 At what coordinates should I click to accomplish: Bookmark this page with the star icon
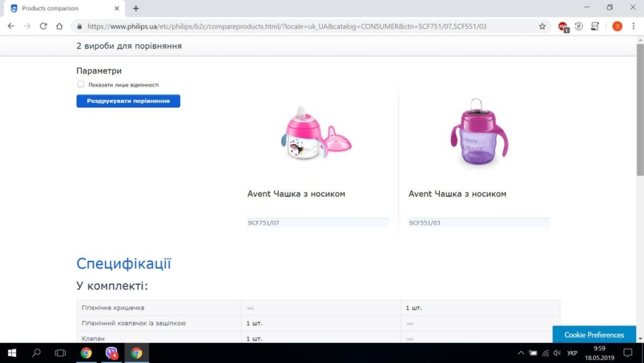coord(542,26)
